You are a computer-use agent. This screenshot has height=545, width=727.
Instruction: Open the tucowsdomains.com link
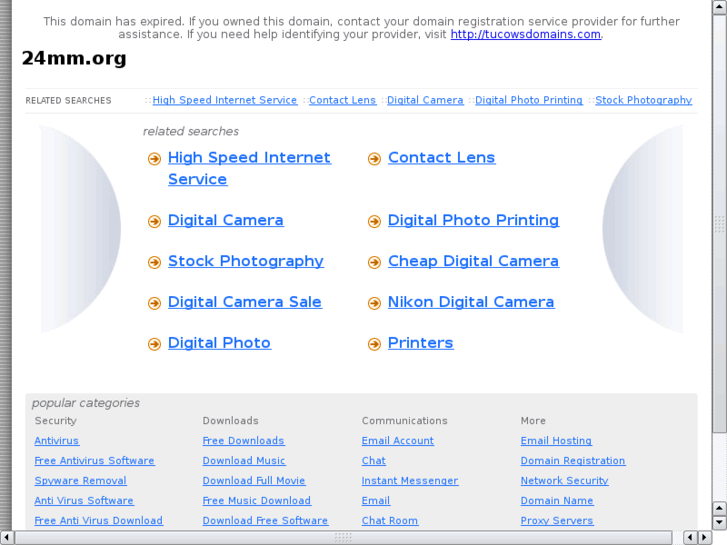(x=525, y=34)
